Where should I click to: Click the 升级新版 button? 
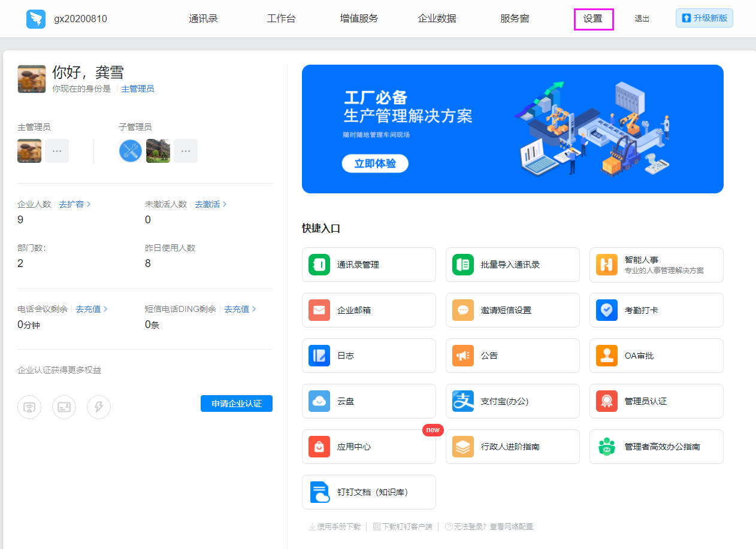[x=704, y=18]
